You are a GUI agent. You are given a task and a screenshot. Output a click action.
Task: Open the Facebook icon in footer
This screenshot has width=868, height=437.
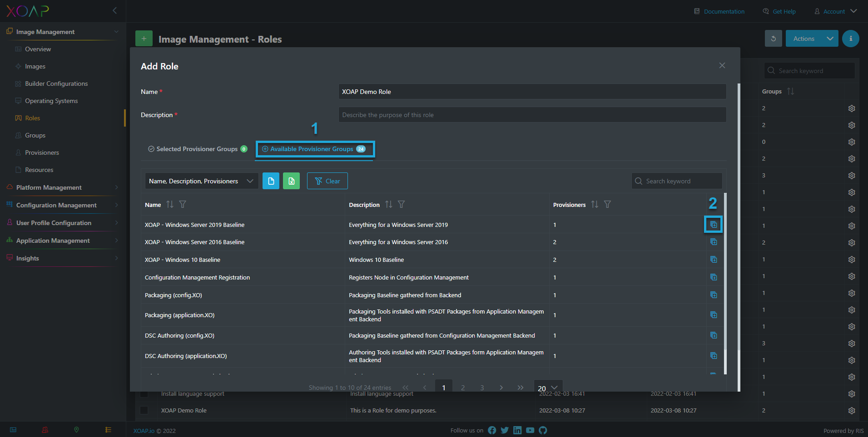tap(492, 430)
